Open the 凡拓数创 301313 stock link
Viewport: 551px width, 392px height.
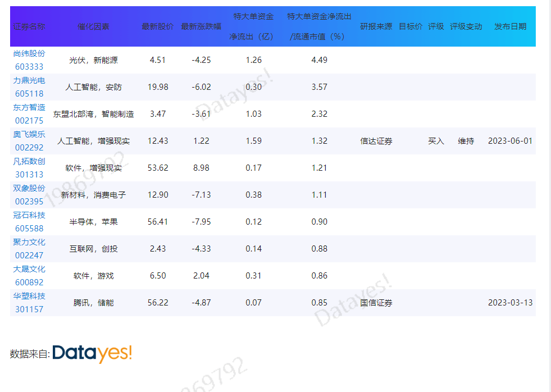(x=29, y=168)
